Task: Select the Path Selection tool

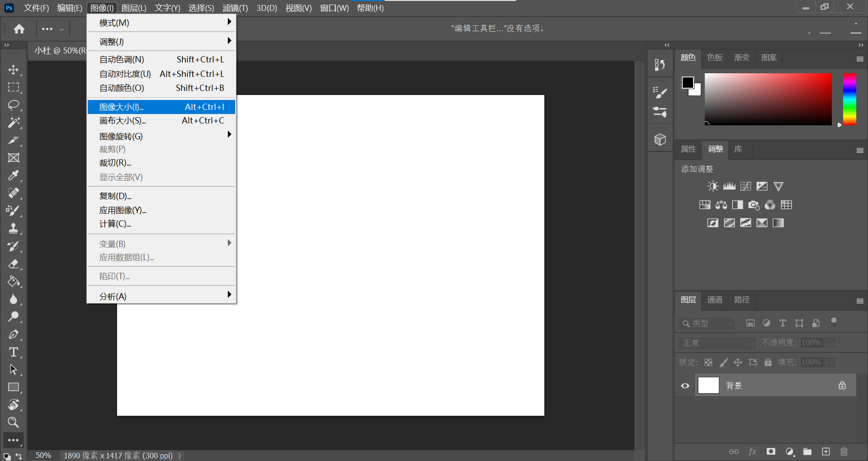Action: (x=14, y=370)
